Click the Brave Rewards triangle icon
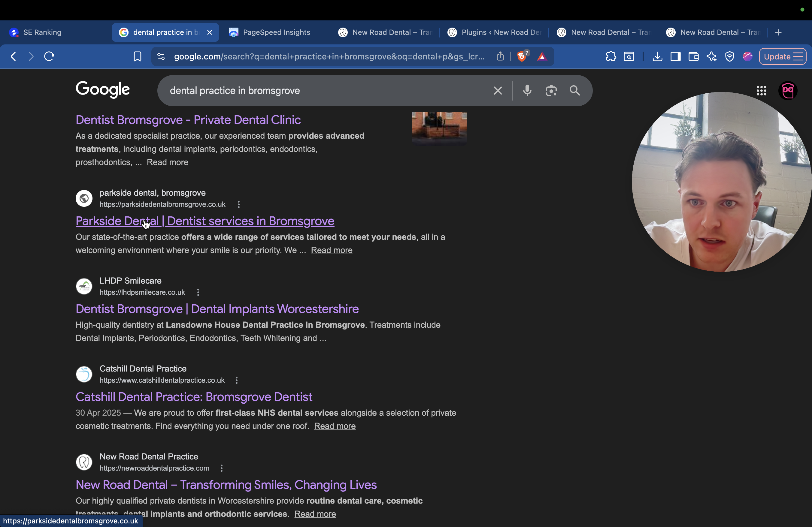 tap(542, 57)
